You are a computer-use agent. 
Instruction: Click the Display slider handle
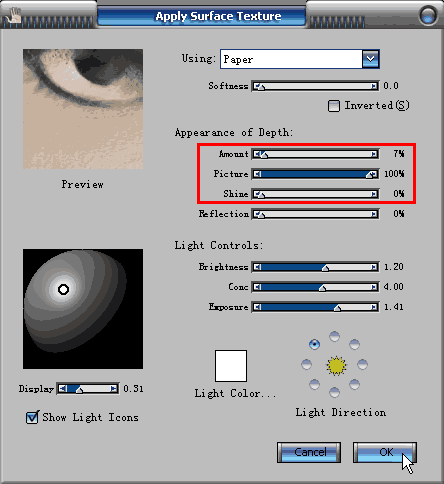coord(79,390)
